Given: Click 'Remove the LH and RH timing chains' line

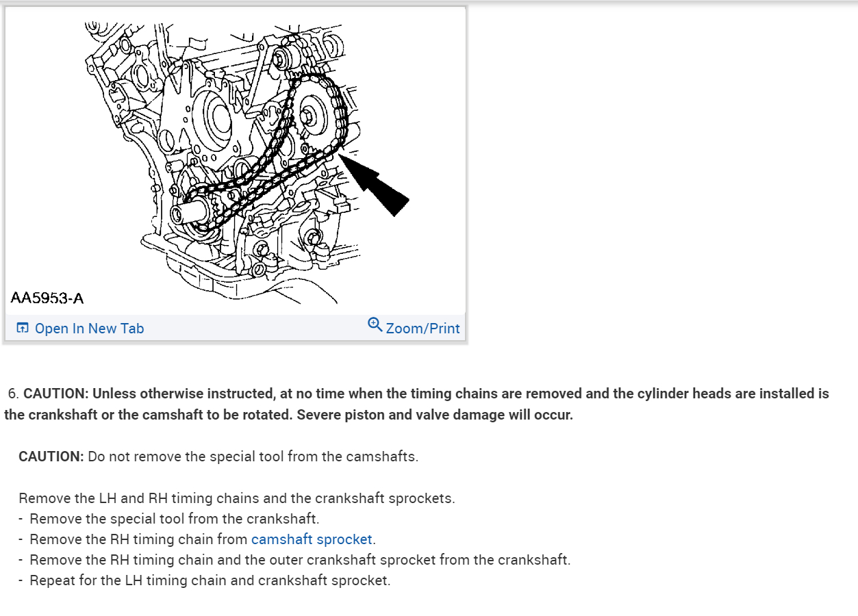Looking at the screenshot, I should coord(237,498).
